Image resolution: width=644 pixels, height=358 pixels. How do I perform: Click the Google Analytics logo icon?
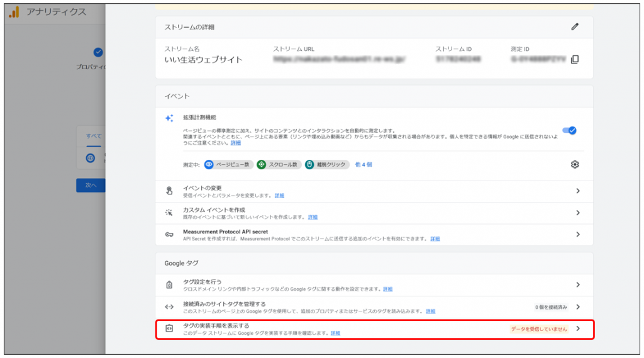[14, 13]
